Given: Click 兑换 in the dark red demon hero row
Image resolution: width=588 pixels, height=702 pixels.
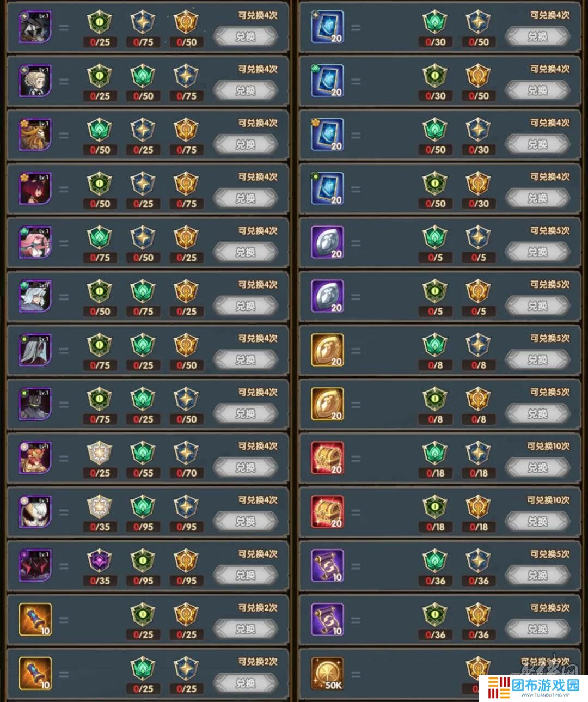Looking at the screenshot, I should [x=246, y=576].
